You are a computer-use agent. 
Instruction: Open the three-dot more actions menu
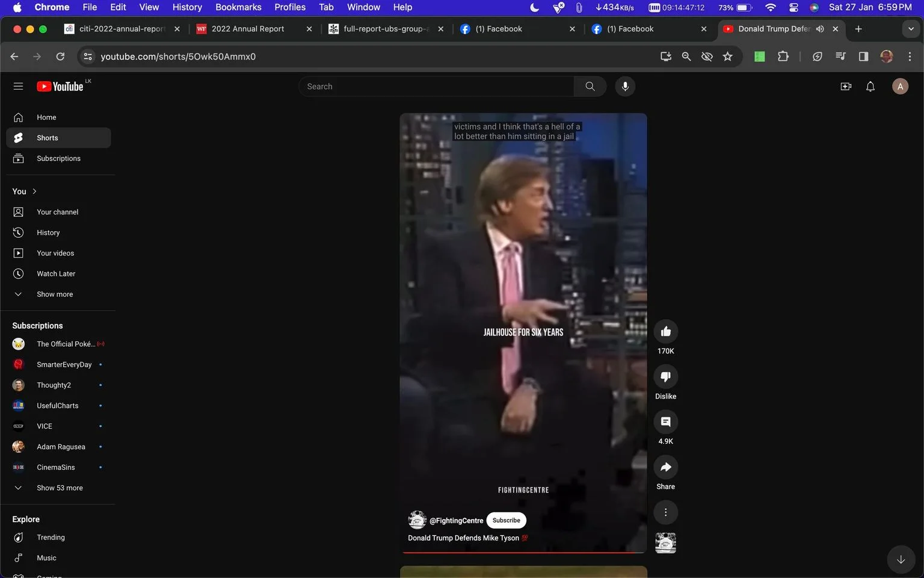coord(665,512)
